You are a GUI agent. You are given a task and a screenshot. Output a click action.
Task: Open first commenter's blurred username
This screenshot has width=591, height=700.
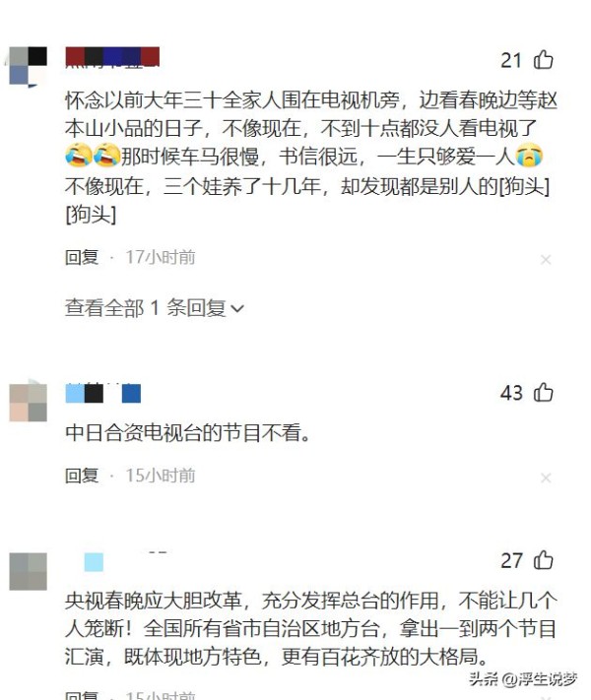pos(112,57)
